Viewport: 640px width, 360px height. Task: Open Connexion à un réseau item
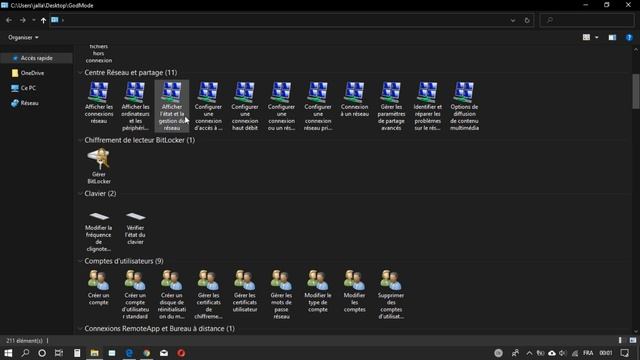pyautogui.click(x=354, y=99)
